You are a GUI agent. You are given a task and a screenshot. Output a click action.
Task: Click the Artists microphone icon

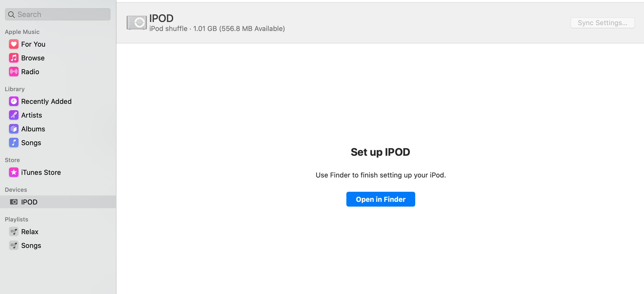pos(14,115)
